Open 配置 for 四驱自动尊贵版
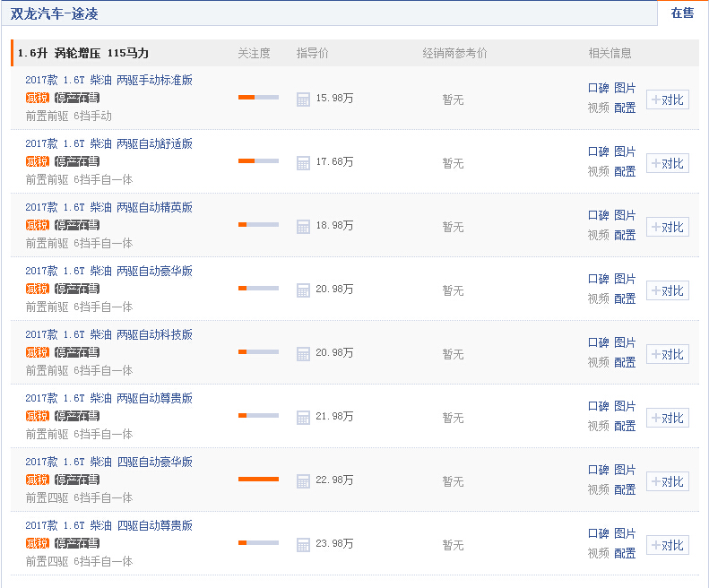This screenshot has width=709, height=588. pos(625,553)
